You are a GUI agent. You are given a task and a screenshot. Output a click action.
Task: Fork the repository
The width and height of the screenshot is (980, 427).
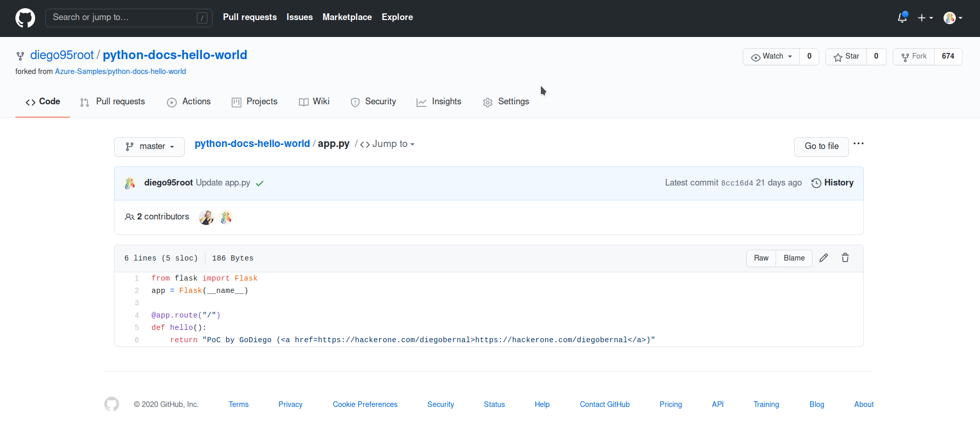coord(914,57)
